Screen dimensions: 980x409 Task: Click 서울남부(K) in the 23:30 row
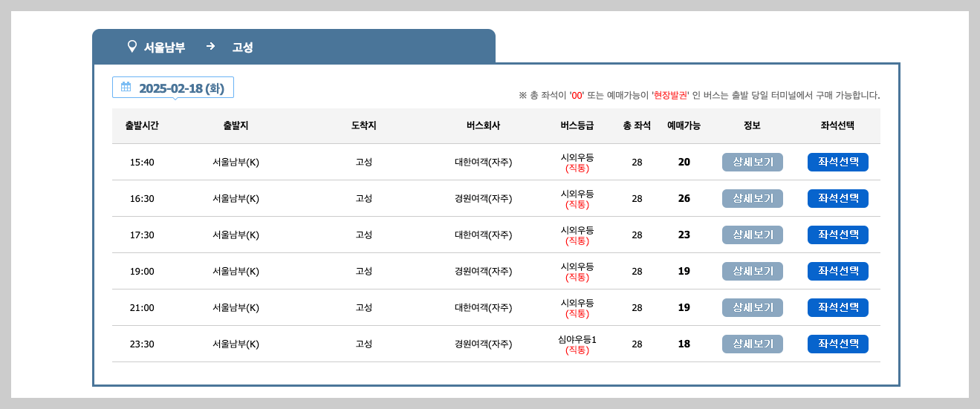coord(236,344)
